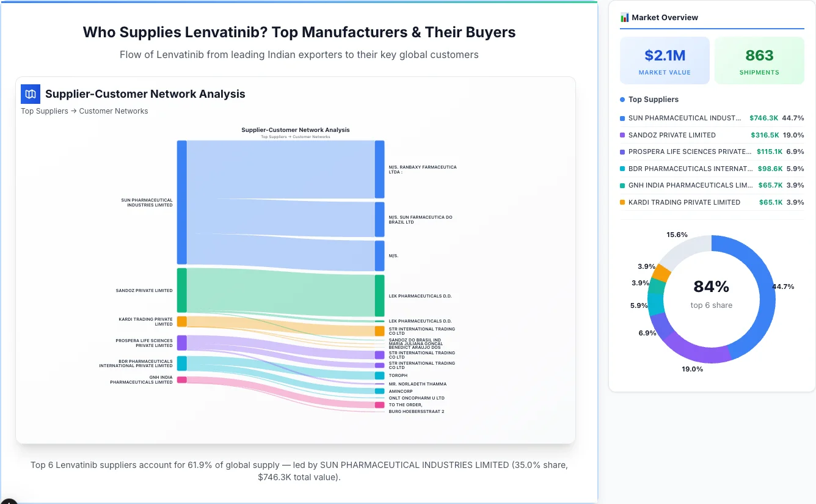Viewport: 816px width, 504px height.
Task: Open the 863 Shipments card
Action: tap(759, 60)
